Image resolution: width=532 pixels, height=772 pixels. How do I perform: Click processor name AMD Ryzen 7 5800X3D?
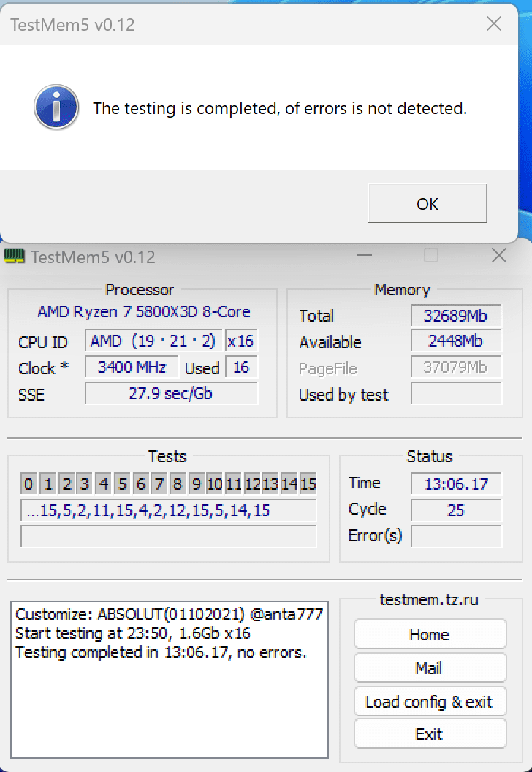[x=144, y=311]
